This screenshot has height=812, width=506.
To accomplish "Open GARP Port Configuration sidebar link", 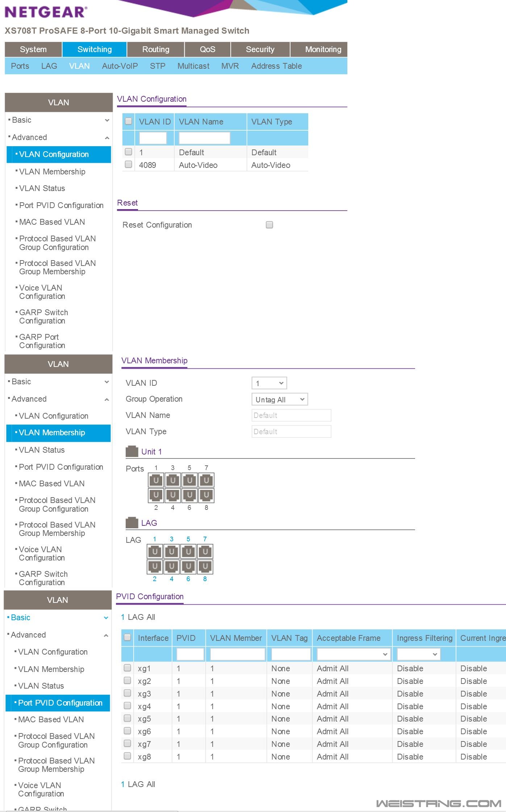I will pyautogui.click(x=42, y=341).
